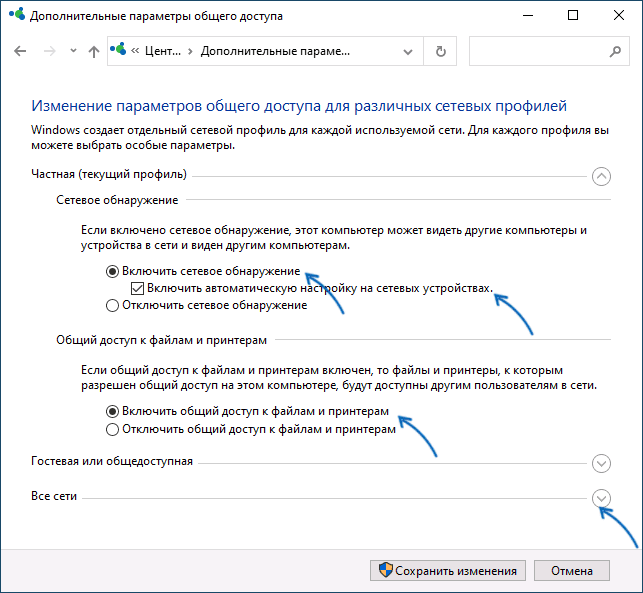This screenshot has height=593, width=643.
Task: Collapse the Частная (текущий профиль) section
Action: point(601,177)
